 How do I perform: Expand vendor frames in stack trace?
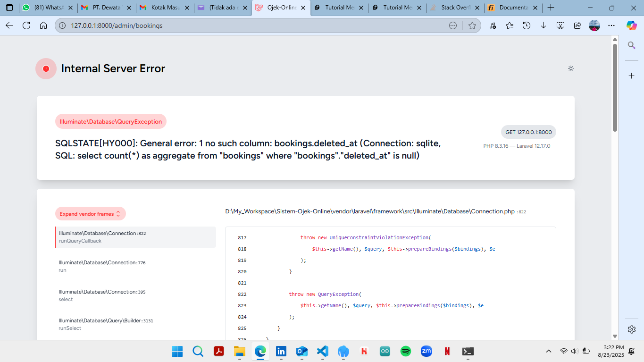point(90,214)
